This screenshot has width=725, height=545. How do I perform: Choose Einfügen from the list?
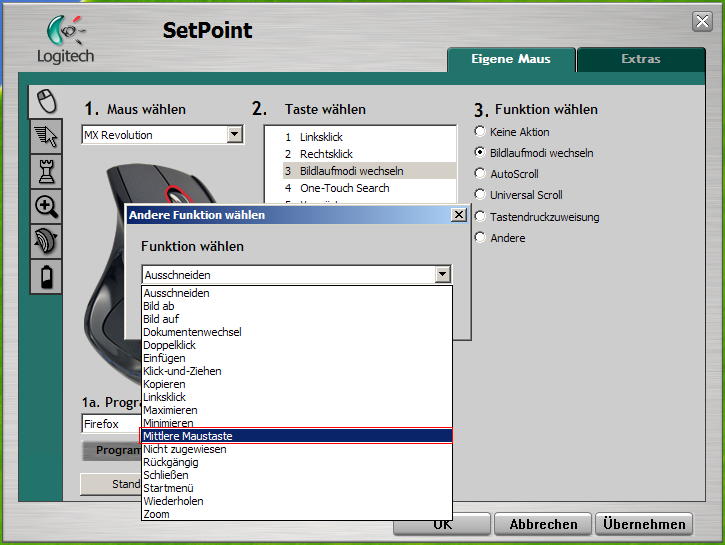[297, 358]
